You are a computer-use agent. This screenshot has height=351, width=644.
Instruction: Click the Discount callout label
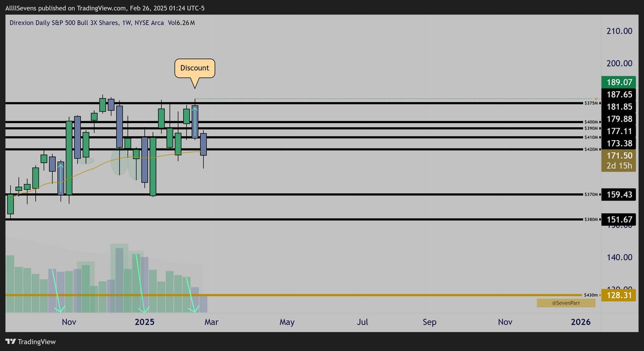pos(195,68)
